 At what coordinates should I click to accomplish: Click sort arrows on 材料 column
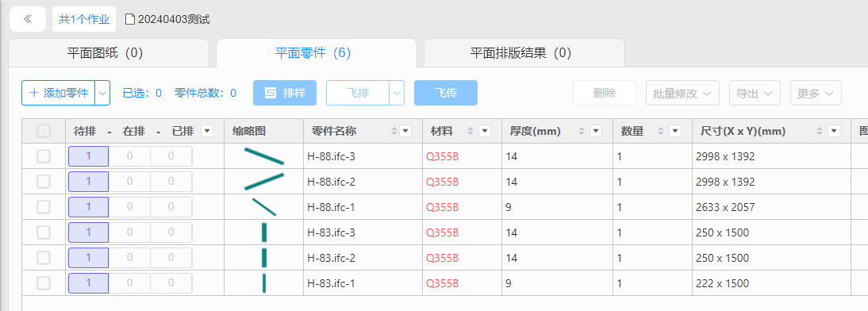click(470, 131)
